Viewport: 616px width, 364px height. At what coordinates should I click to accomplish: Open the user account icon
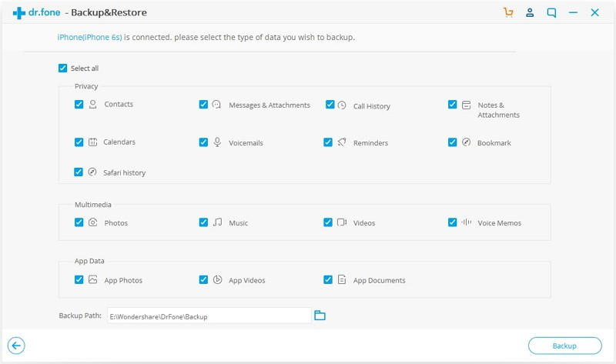pyautogui.click(x=530, y=13)
